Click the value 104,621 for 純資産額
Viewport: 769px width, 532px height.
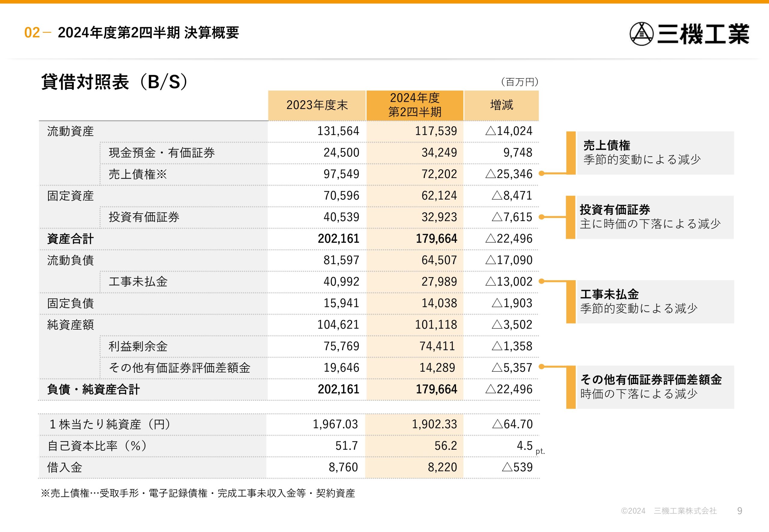pyautogui.click(x=338, y=325)
